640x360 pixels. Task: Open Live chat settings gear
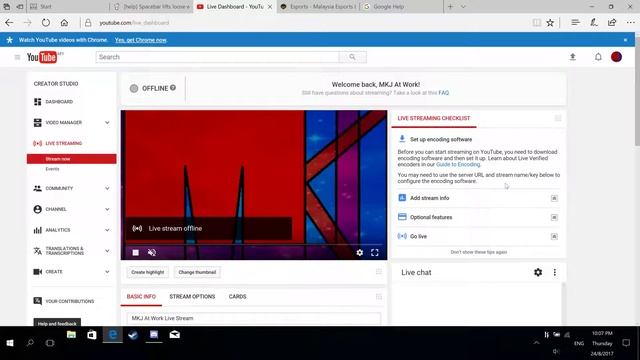538,272
